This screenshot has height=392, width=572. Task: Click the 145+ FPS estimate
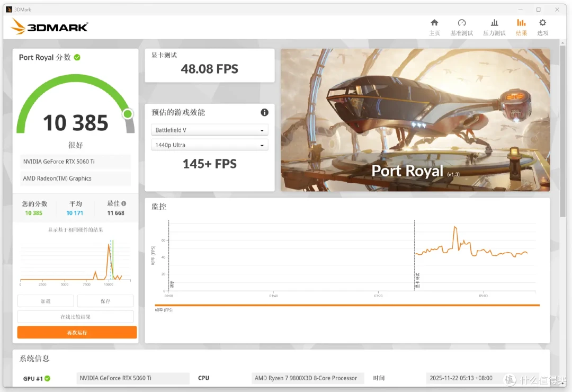[x=209, y=164]
